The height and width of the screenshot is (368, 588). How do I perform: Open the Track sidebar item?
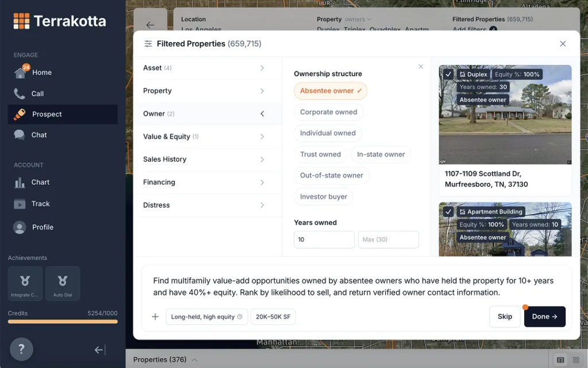pos(63,204)
